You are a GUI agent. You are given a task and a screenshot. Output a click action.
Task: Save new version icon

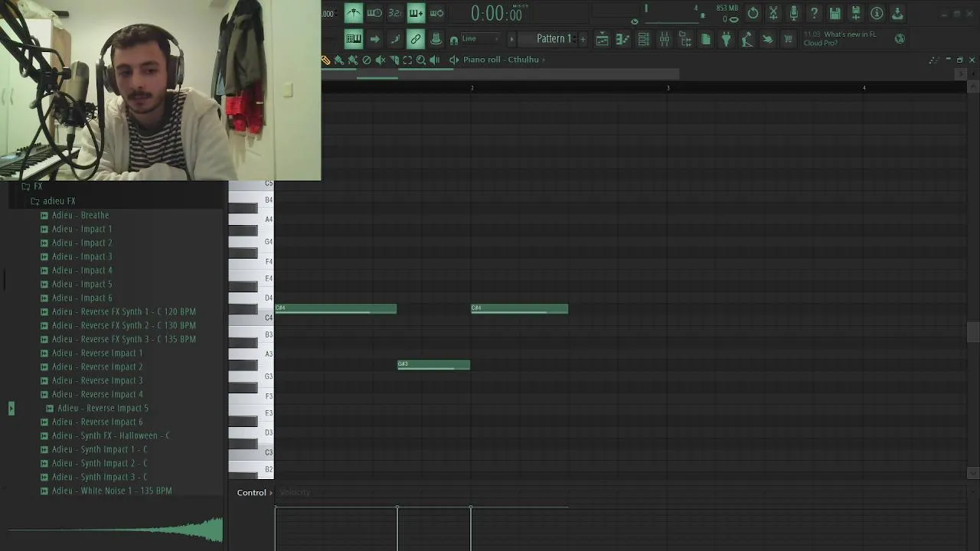pos(856,13)
